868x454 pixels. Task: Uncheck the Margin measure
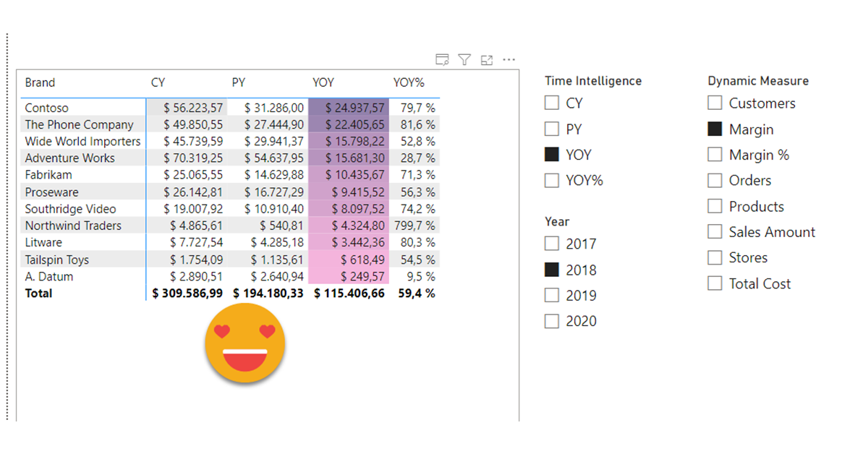tap(715, 129)
